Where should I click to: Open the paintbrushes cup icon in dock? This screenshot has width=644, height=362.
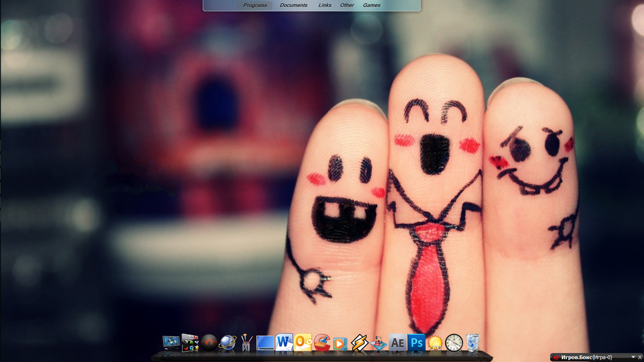[x=246, y=343]
